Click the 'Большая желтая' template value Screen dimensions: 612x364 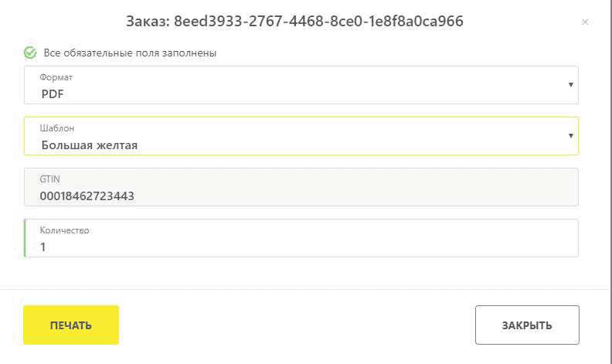[90, 145]
